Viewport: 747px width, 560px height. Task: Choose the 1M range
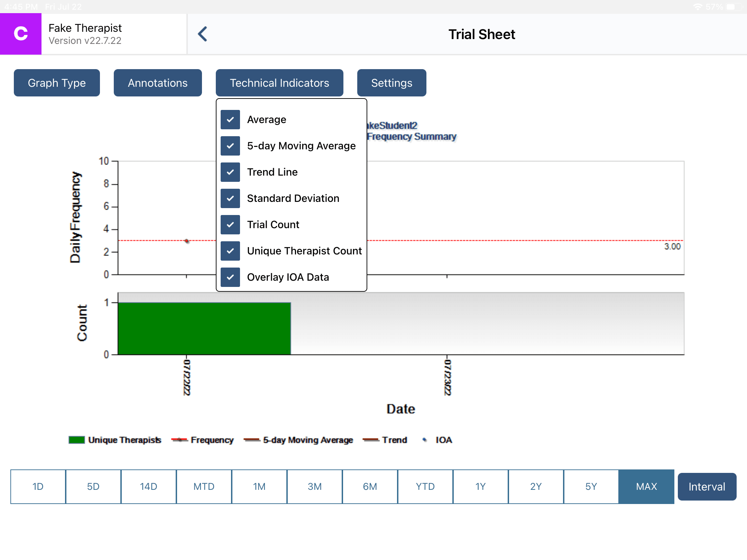point(259,487)
